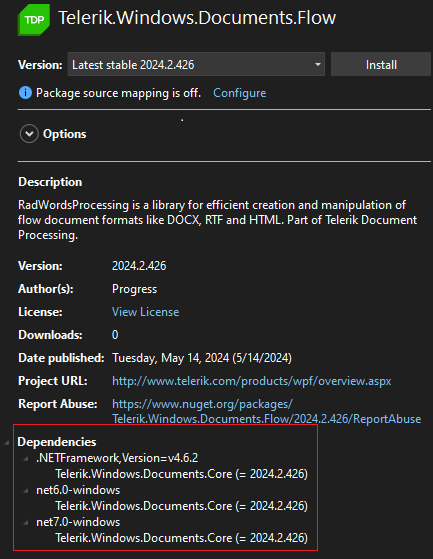Open the Configure source mapping link
The image size is (433, 559).
[x=239, y=93]
